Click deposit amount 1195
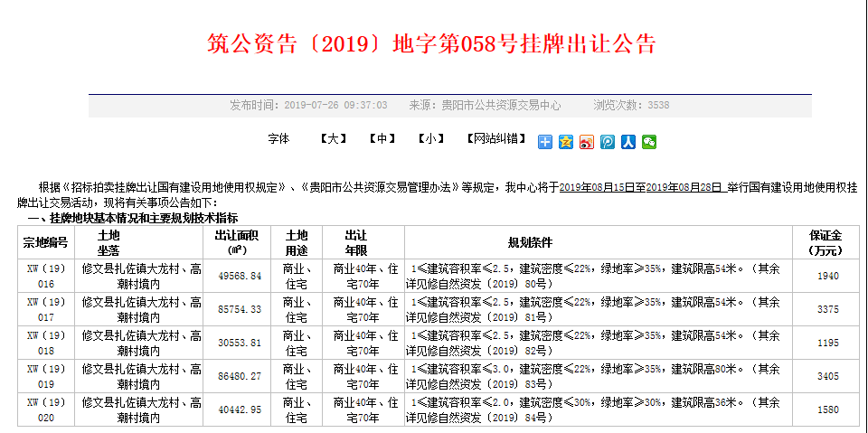The height and width of the screenshot is (433, 868). pyautogui.click(x=828, y=343)
